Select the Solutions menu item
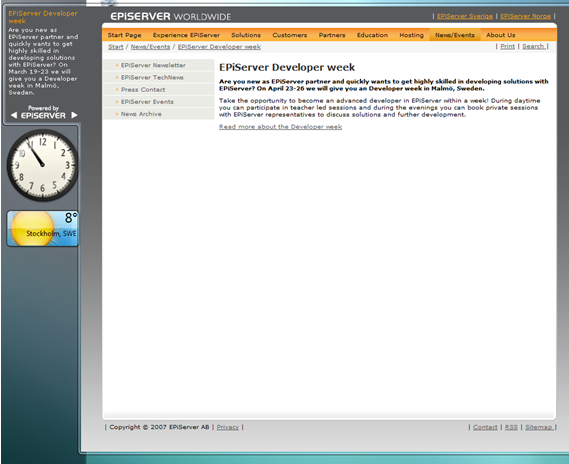Image resolution: width=569 pixels, height=464 pixels. pos(246,35)
